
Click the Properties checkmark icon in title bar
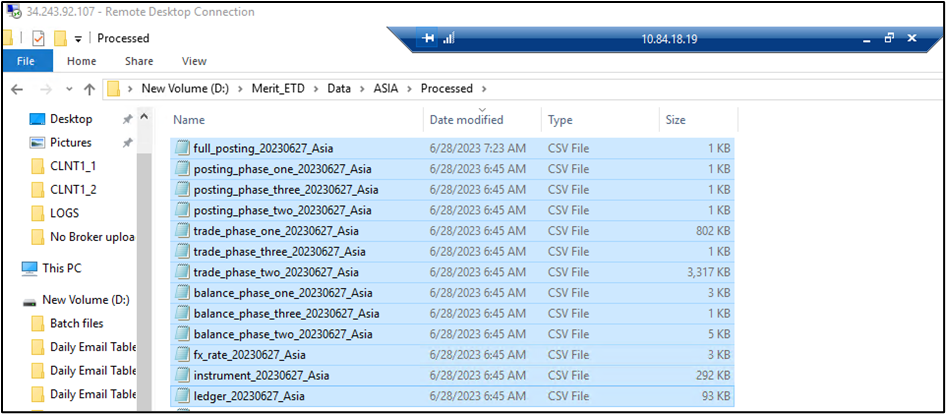[x=38, y=38]
